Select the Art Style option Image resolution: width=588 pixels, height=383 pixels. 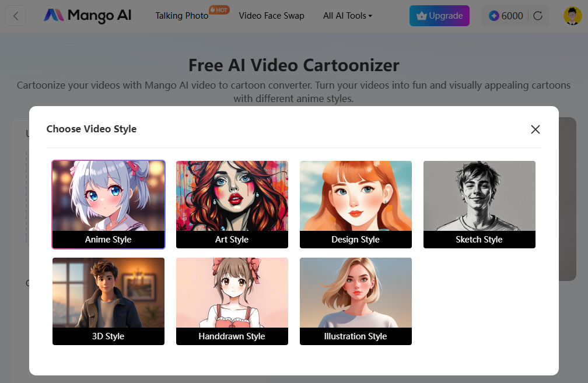pos(232,205)
